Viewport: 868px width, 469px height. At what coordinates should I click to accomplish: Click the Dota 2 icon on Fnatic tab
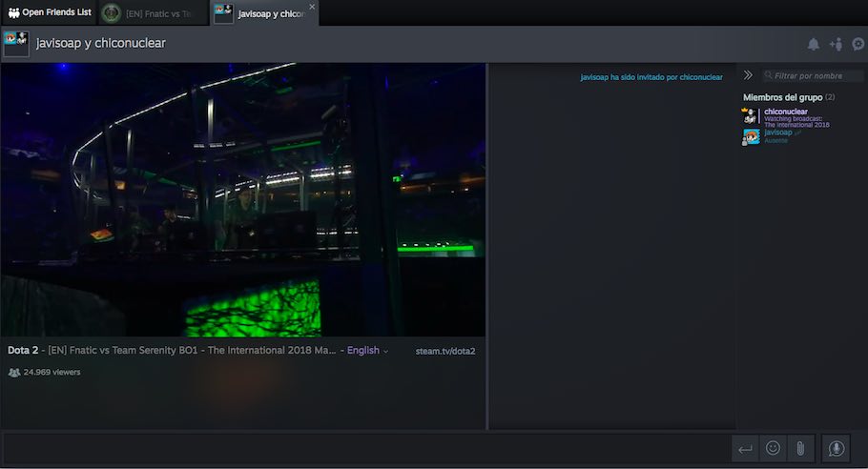pyautogui.click(x=112, y=13)
